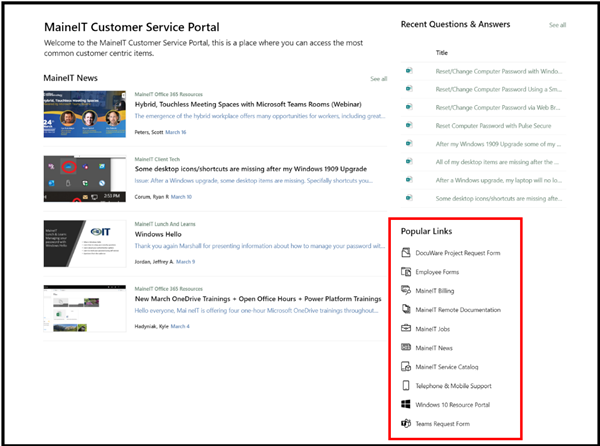
Task: Click author name Jordan, Jeffrey A.
Action: [154, 262]
